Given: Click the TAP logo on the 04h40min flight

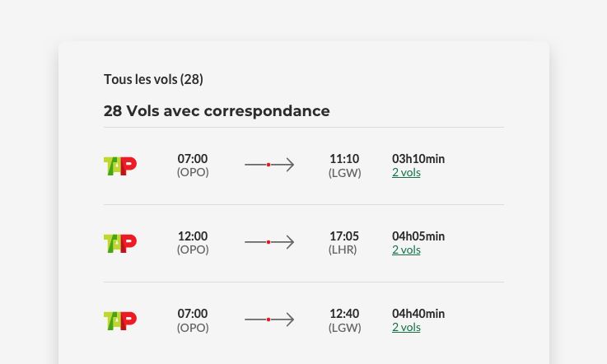Looking at the screenshot, I should (x=120, y=320).
